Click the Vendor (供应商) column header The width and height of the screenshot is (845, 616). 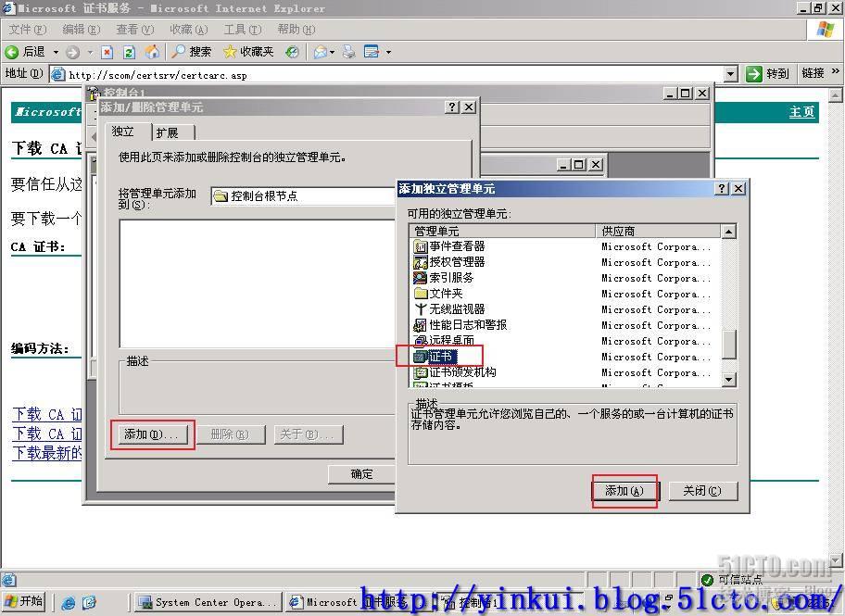(x=658, y=232)
